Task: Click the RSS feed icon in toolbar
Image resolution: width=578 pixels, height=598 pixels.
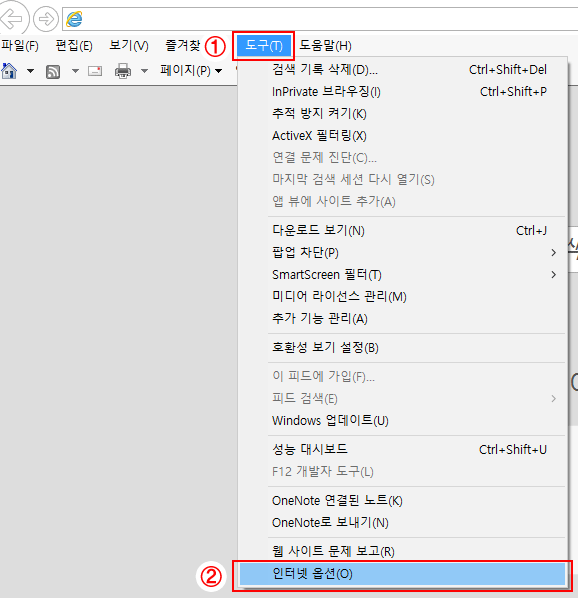Action: pyautogui.click(x=53, y=71)
